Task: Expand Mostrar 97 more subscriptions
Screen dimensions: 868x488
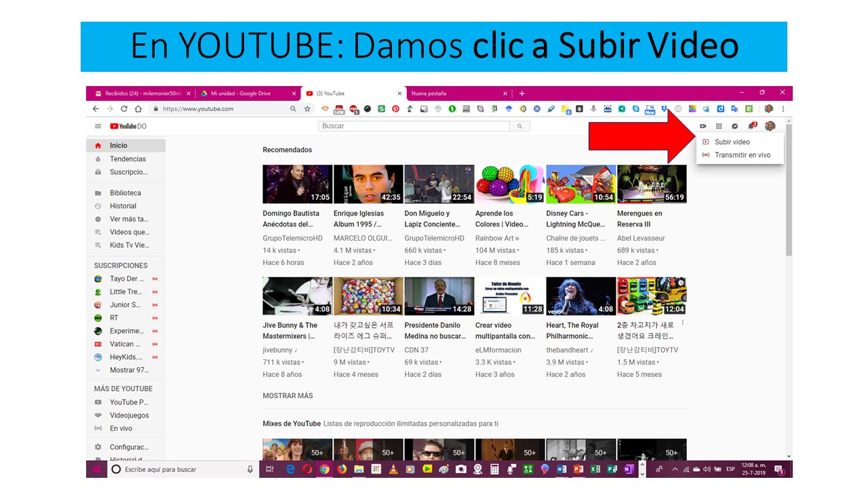Action: 125,370
